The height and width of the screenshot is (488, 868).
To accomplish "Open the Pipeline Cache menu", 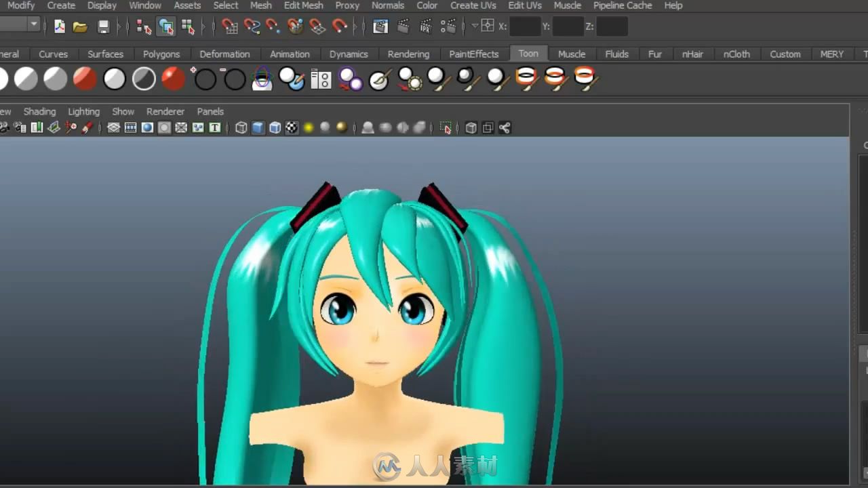I will pyautogui.click(x=623, y=5).
